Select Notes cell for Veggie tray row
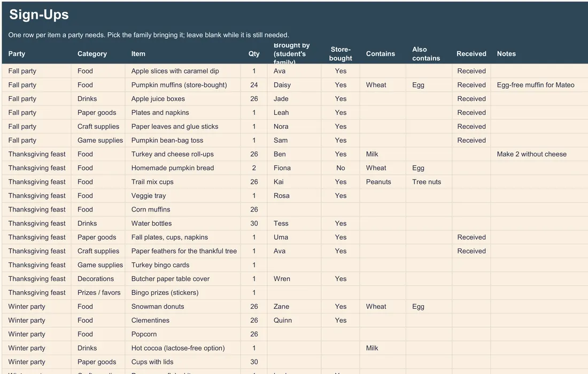 click(x=539, y=196)
